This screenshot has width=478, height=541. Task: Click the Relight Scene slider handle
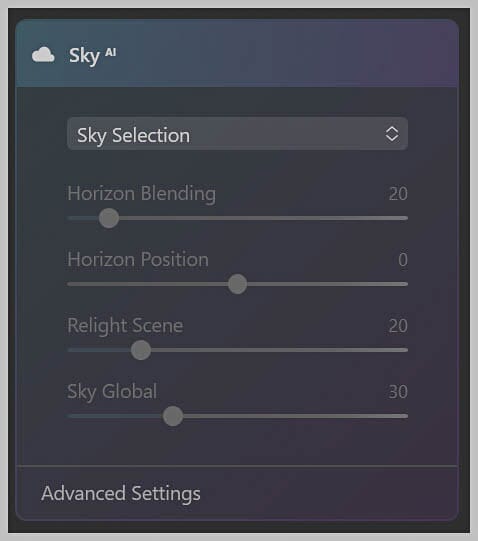coord(141,350)
